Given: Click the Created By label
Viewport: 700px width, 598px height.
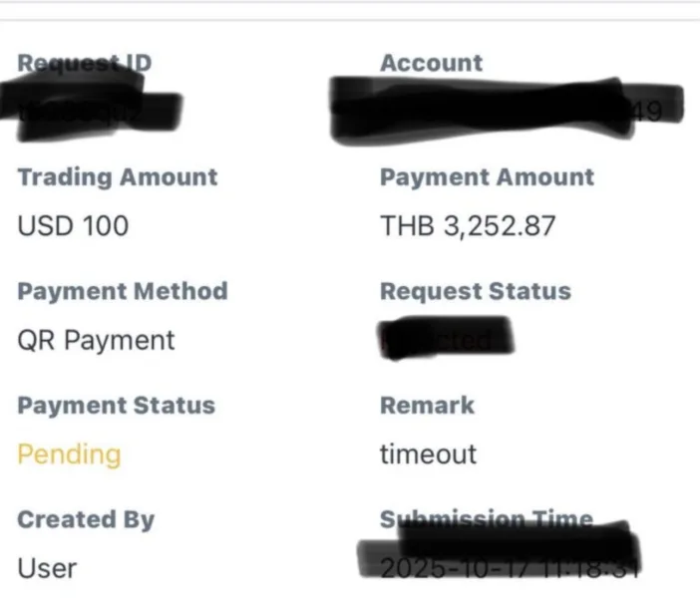Looking at the screenshot, I should tap(86, 519).
